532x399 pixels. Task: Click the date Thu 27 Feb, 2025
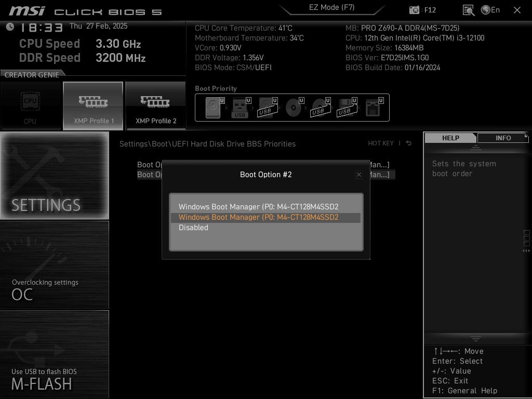point(98,26)
